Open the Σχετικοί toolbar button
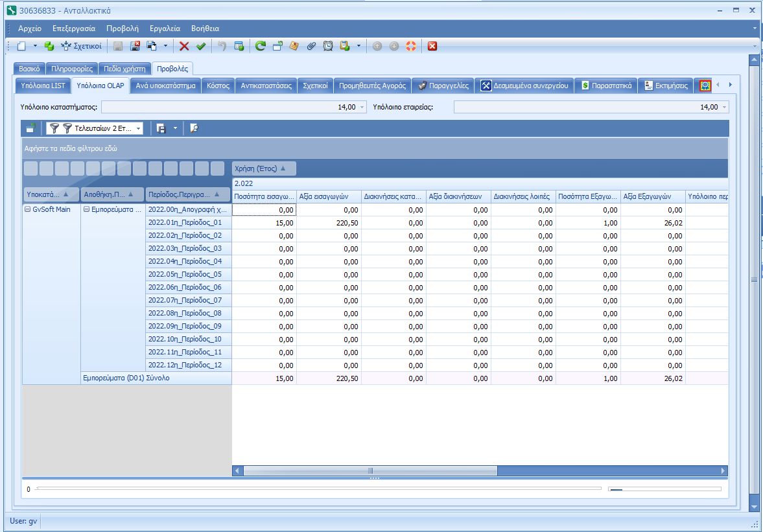Image resolution: width=763 pixels, height=532 pixels. pyautogui.click(x=81, y=46)
